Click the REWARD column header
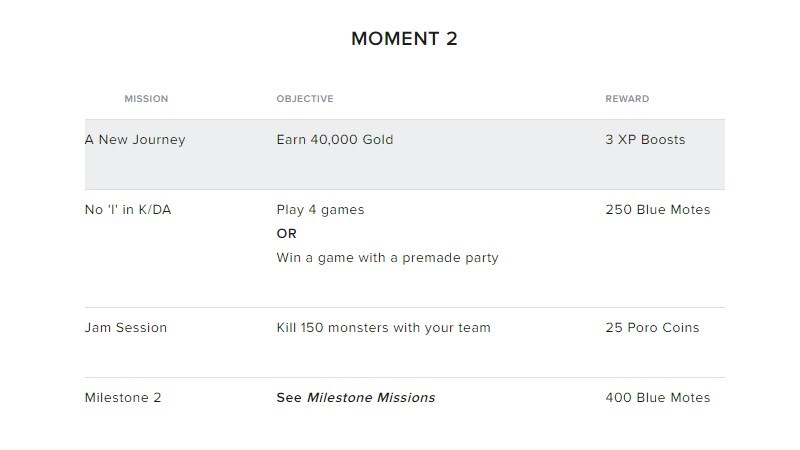 click(627, 99)
